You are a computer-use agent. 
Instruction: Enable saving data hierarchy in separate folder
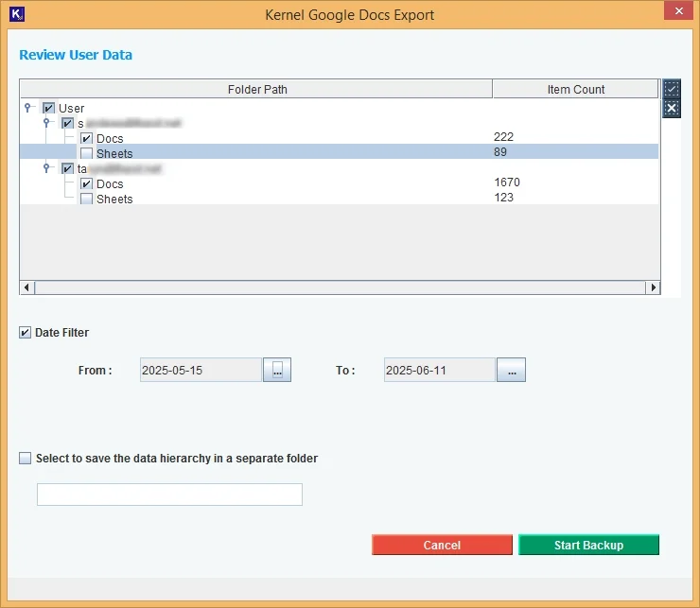[x=25, y=458]
